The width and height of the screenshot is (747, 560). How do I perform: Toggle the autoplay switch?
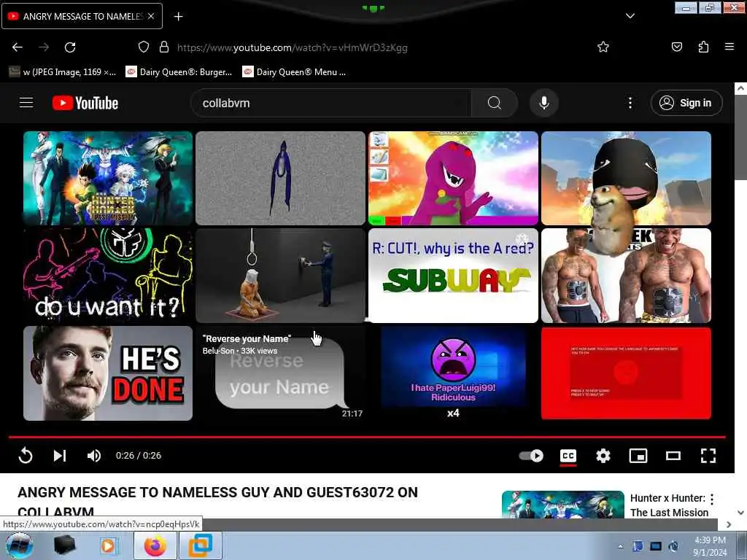[x=531, y=456]
